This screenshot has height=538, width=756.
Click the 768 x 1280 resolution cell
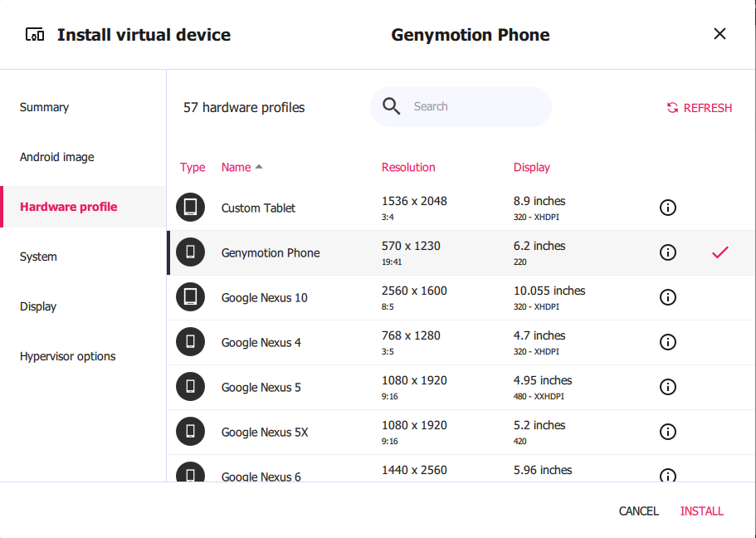coord(411,335)
